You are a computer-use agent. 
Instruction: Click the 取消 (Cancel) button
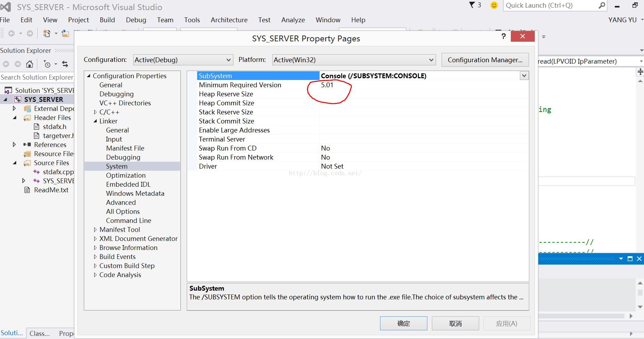point(456,323)
